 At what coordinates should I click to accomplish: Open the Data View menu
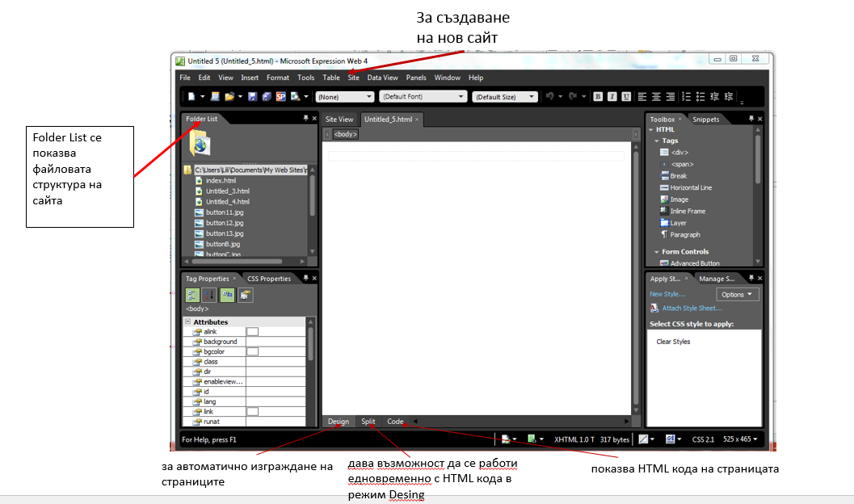click(x=382, y=78)
